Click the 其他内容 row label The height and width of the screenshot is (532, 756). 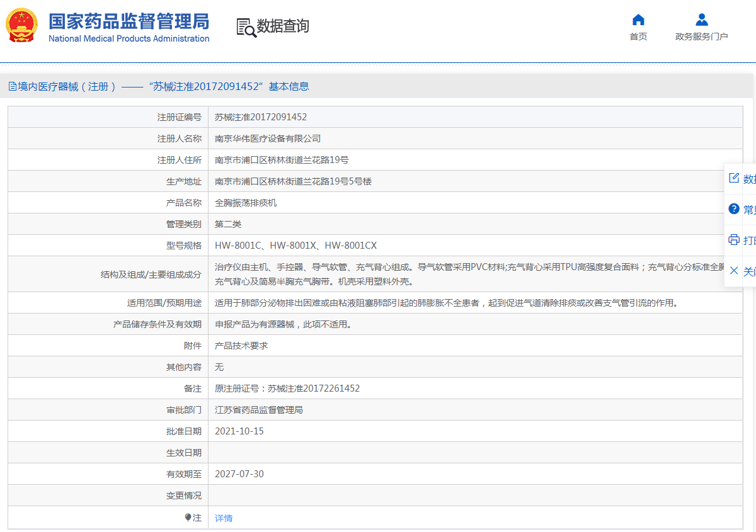click(184, 367)
